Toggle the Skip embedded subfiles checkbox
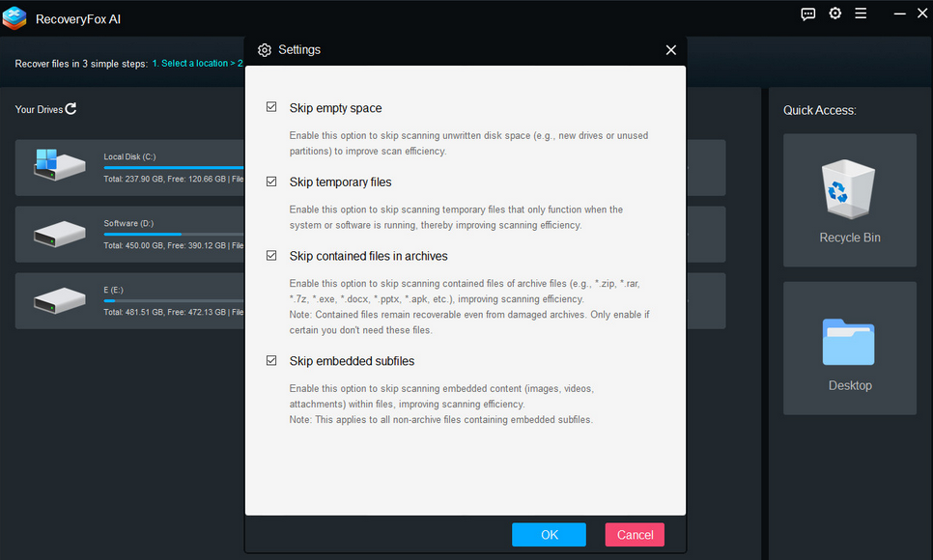933x560 pixels. 271,361
